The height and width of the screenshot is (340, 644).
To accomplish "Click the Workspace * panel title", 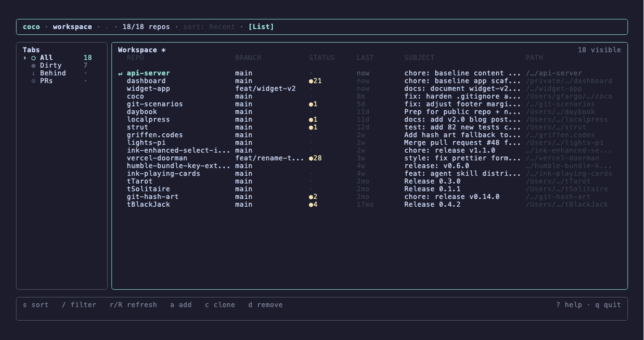I will (x=142, y=50).
